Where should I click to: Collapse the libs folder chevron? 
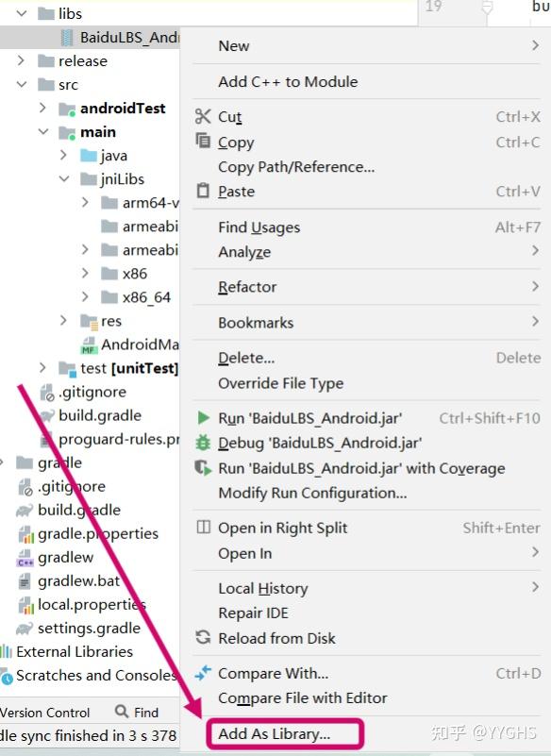22,13
